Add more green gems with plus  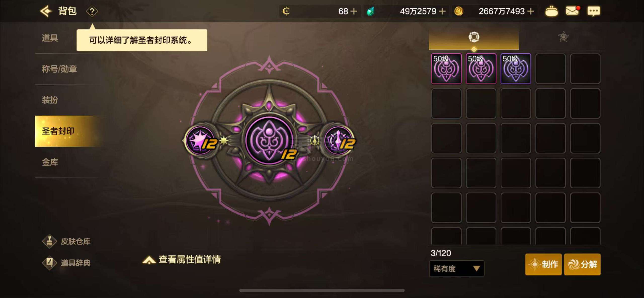[x=442, y=11]
